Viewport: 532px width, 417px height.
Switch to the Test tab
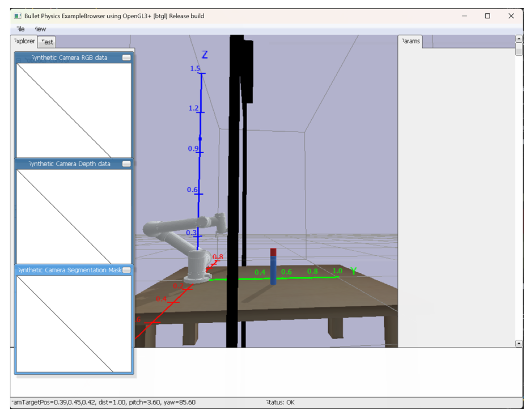[47, 42]
